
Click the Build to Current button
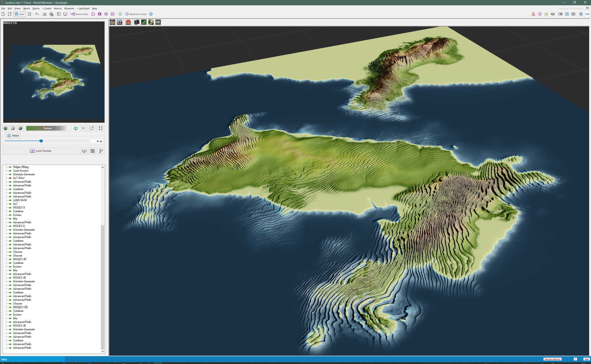click(x=136, y=14)
